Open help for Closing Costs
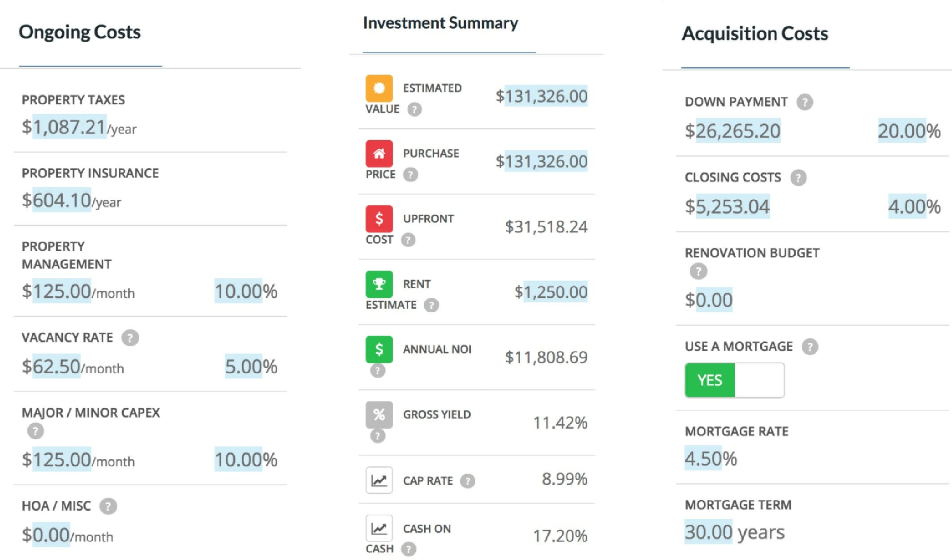 tap(798, 178)
